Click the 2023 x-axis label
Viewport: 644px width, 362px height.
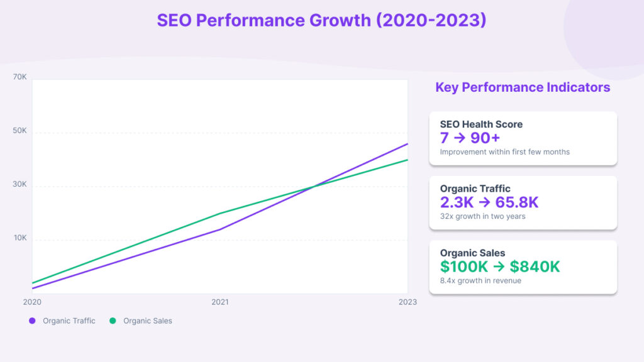(408, 302)
